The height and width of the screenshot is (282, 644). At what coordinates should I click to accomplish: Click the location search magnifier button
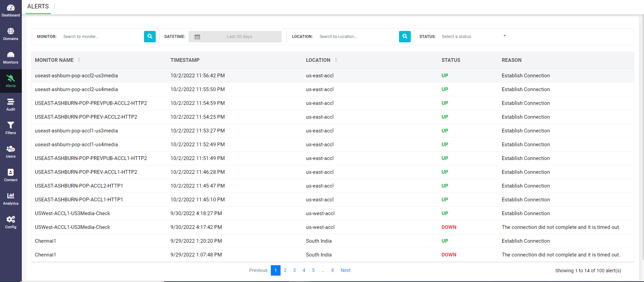click(x=405, y=37)
